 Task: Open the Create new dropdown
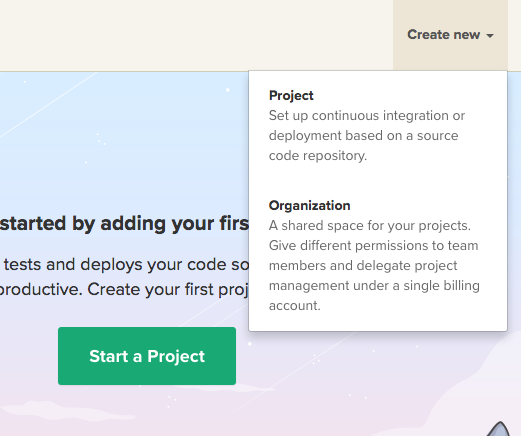(450, 35)
